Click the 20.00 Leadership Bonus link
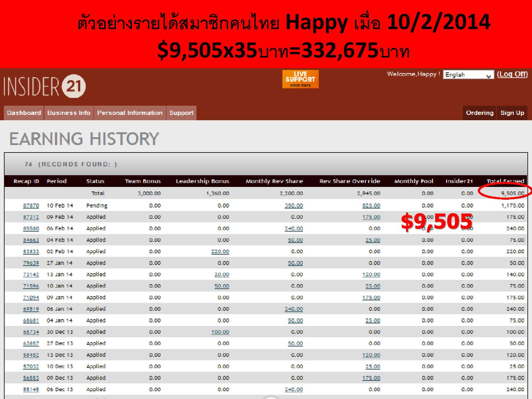This screenshot has height=399, width=532. [x=222, y=275]
